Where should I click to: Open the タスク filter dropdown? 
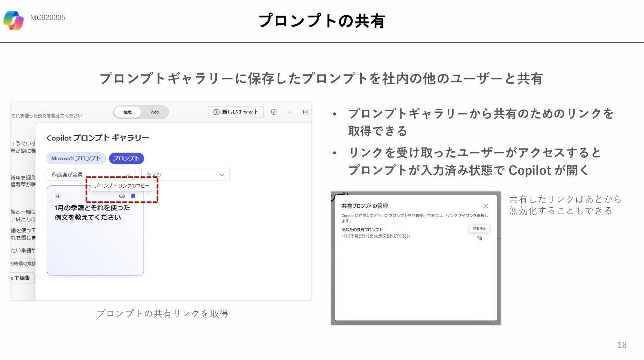pos(185,175)
